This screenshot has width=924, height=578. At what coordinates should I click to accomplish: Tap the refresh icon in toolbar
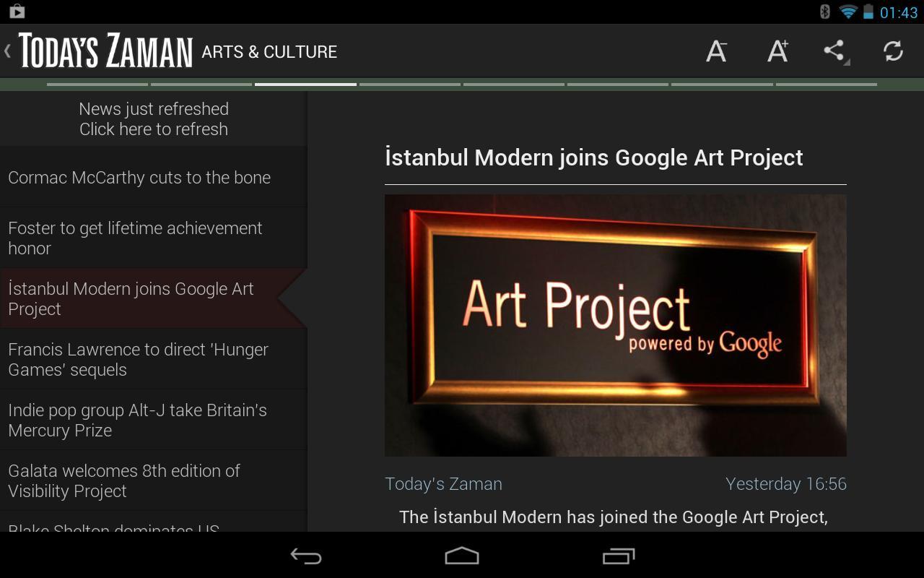click(893, 51)
